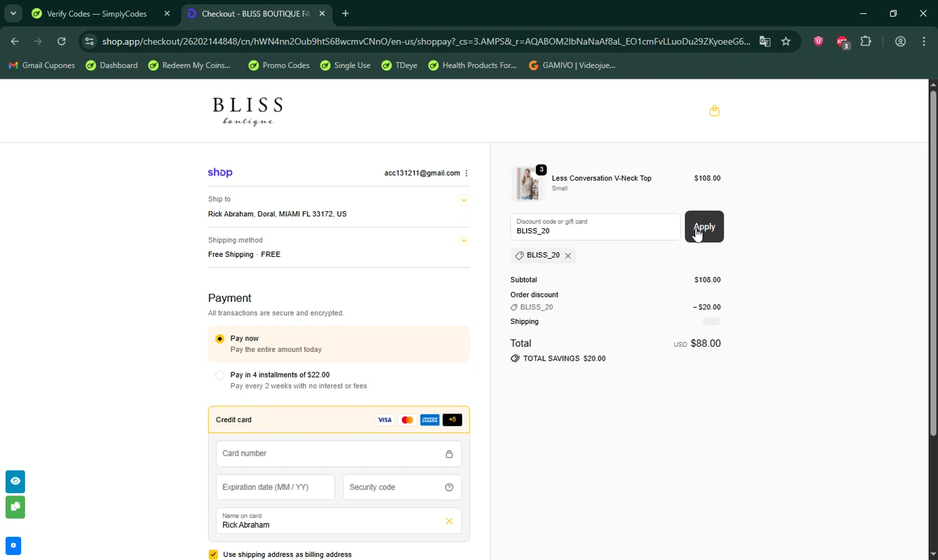Screen dimensions: 938x560
Task: Open the Extensions puzzle menu
Action: (x=866, y=41)
